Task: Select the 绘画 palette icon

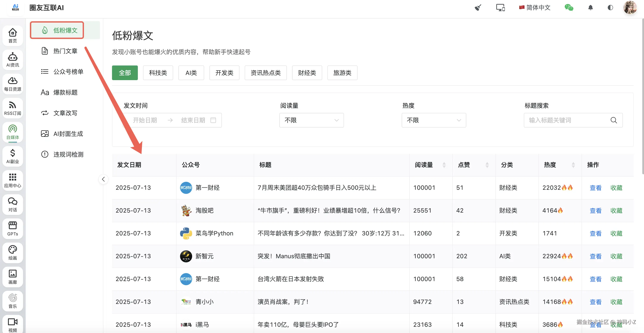Action: coord(12,250)
